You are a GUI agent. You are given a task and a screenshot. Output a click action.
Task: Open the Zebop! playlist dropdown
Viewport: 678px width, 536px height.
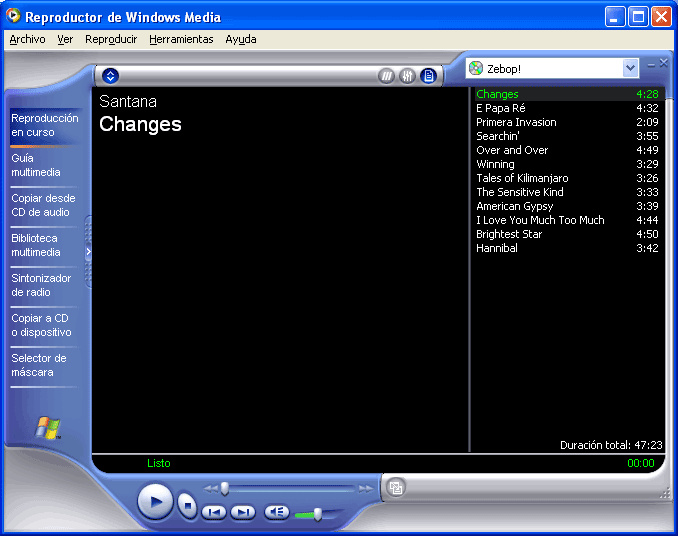point(630,68)
